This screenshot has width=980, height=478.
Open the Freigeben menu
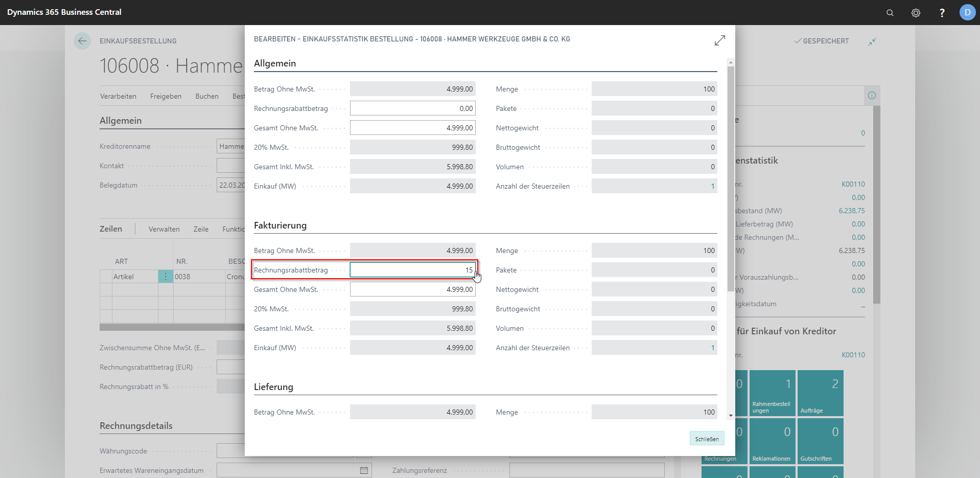pos(166,96)
